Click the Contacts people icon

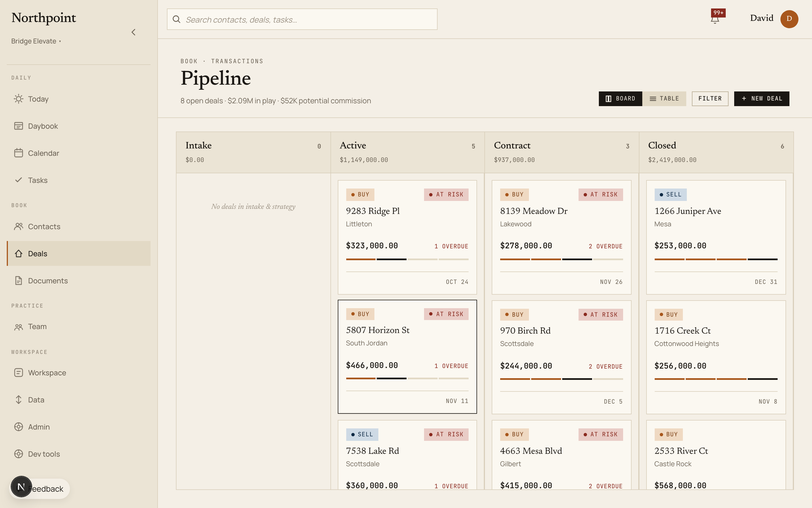pyautogui.click(x=18, y=226)
